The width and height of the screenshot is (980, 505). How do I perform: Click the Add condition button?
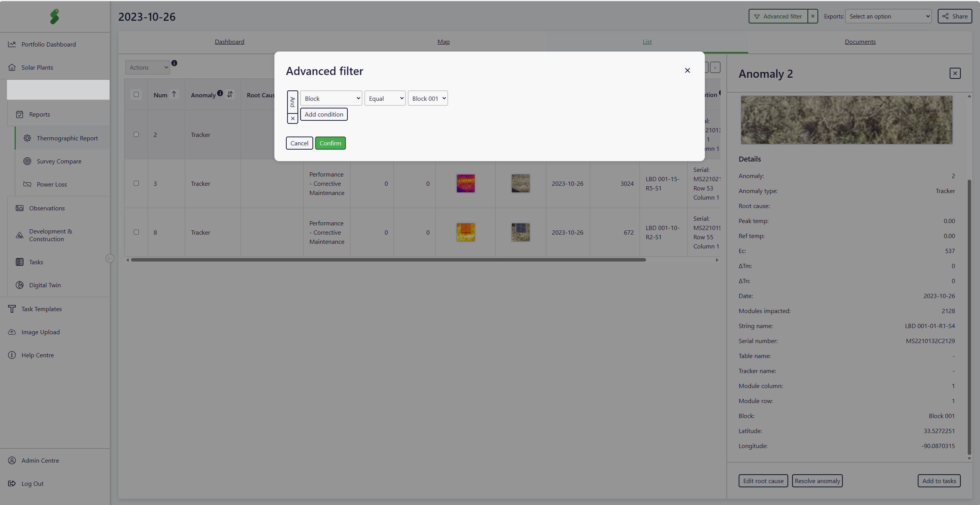click(x=324, y=114)
